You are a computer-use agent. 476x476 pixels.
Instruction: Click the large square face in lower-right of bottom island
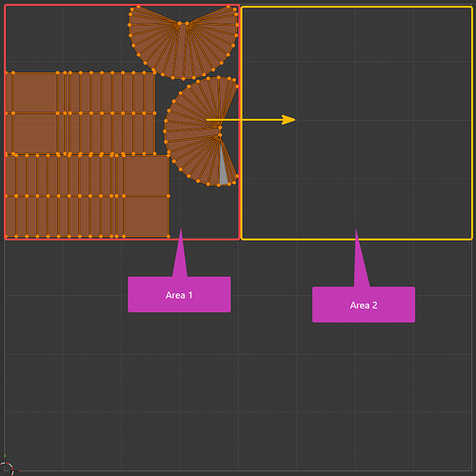pyautogui.click(x=147, y=216)
